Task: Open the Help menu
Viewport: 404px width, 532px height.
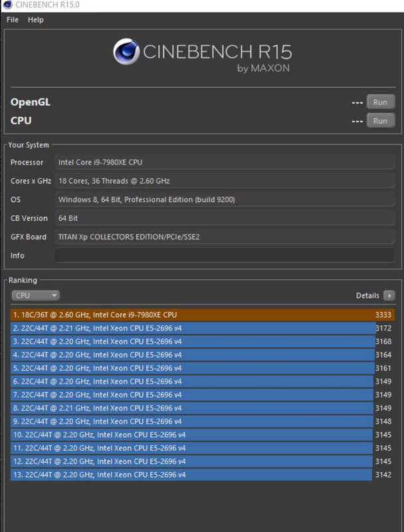Action: 36,20
